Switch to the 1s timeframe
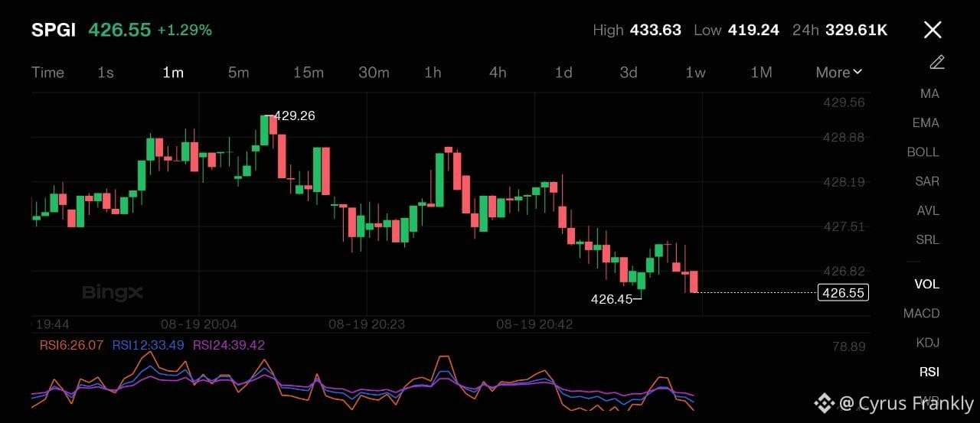Image resolution: width=980 pixels, height=423 pixels. point(106,72)
